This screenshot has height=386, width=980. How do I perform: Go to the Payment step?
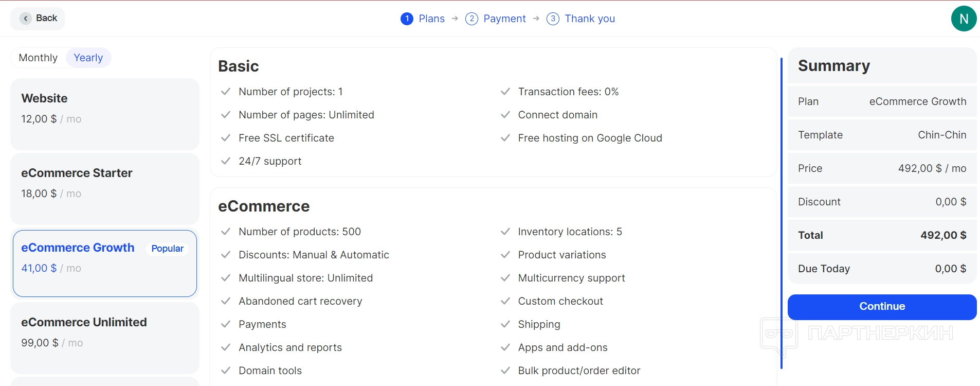click(x=504, y=19)
